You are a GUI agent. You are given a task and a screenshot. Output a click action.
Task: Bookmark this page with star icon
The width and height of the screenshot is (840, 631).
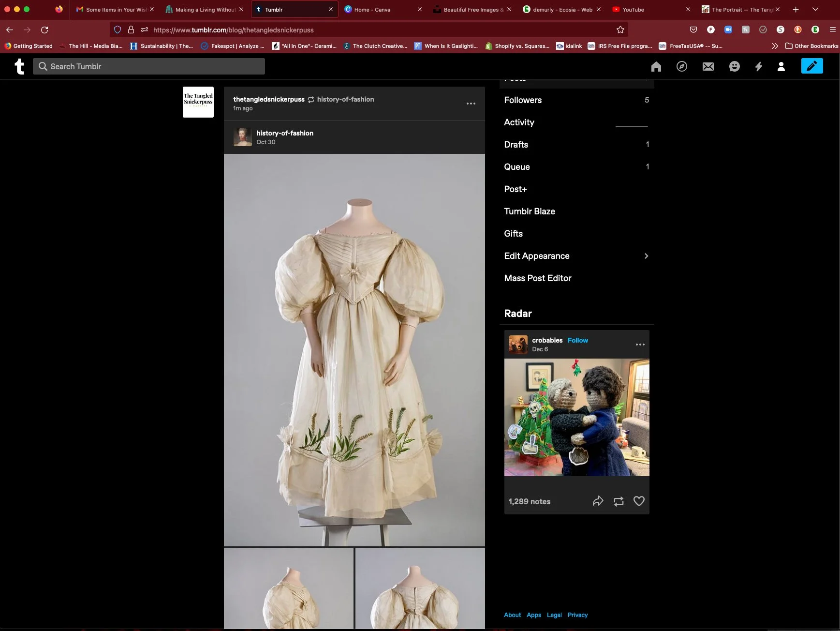pos(620,30)
